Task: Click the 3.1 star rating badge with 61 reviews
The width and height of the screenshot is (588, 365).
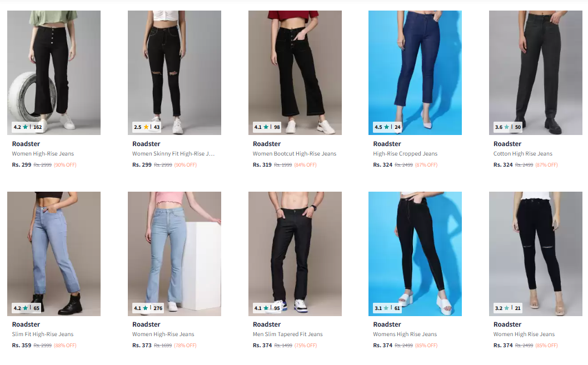Action: click(x=387, y=308)
